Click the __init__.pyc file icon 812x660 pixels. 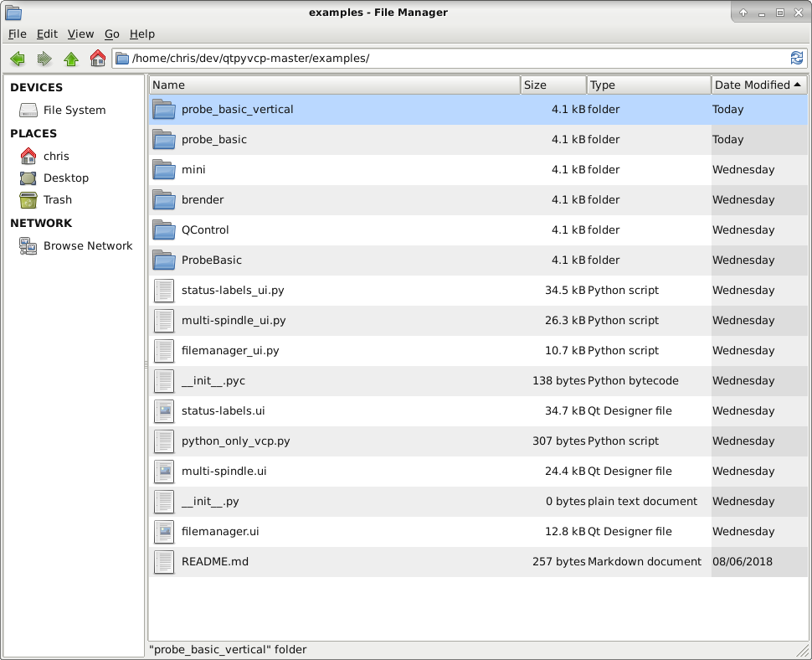point(164,380)
